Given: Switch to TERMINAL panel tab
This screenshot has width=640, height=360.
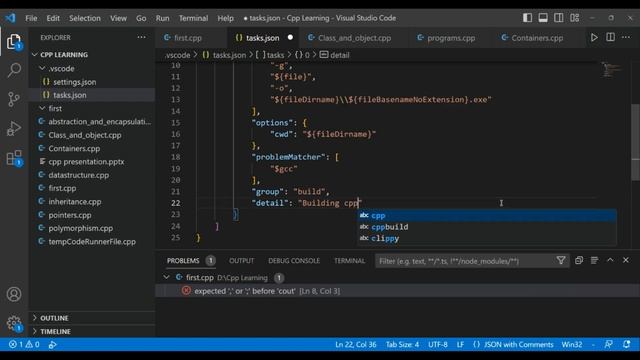Looking at the screenshot, I should 349,261.
